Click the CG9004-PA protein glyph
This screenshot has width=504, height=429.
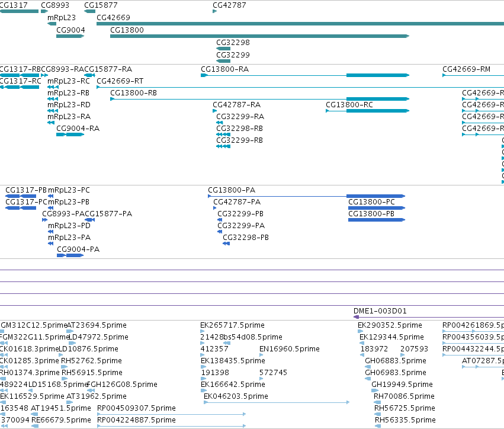70,255
